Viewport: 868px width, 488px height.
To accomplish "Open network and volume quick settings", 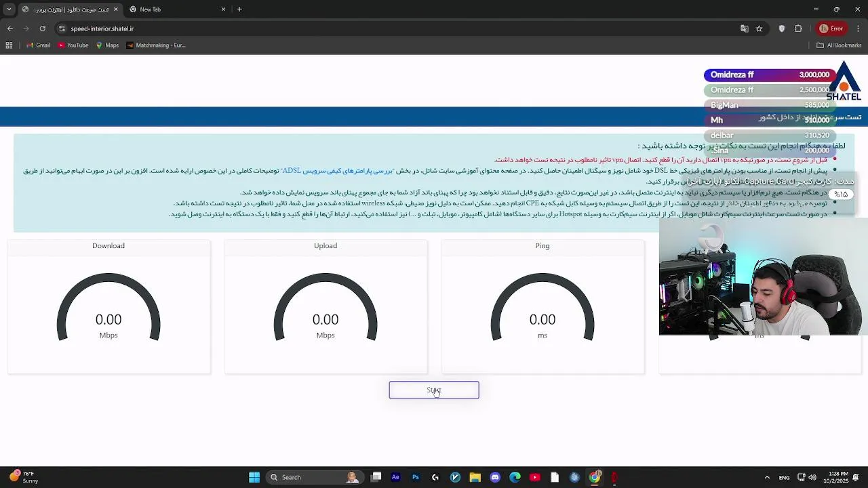I will click(x=807, y=477).
